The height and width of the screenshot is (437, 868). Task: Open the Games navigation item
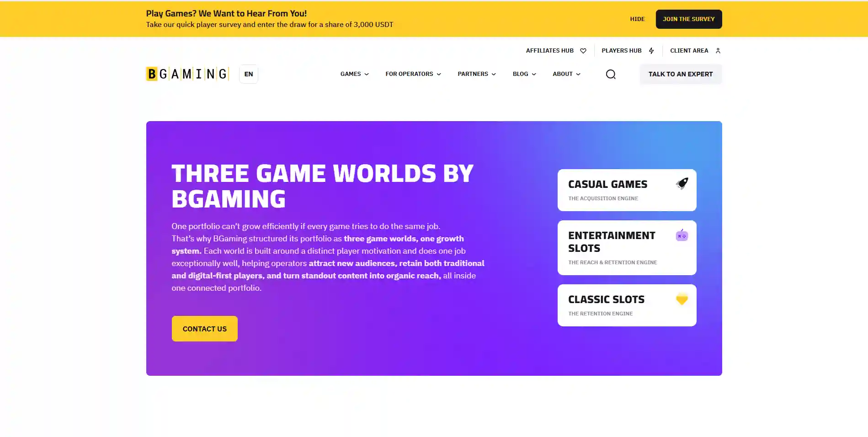click(351, 74)
